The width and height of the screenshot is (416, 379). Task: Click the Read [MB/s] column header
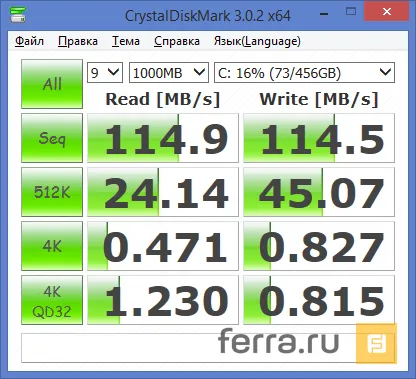pyautogui.click(x=163, y=99)
